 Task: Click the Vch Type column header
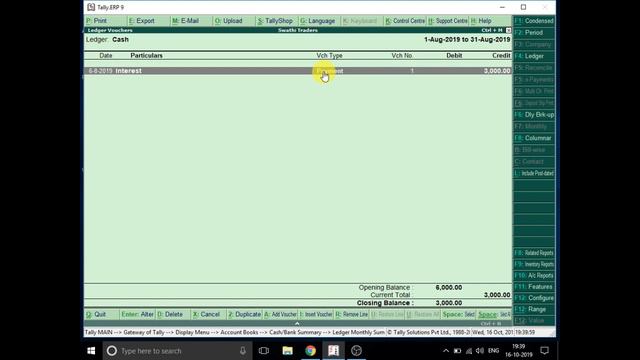coord(329,56)
